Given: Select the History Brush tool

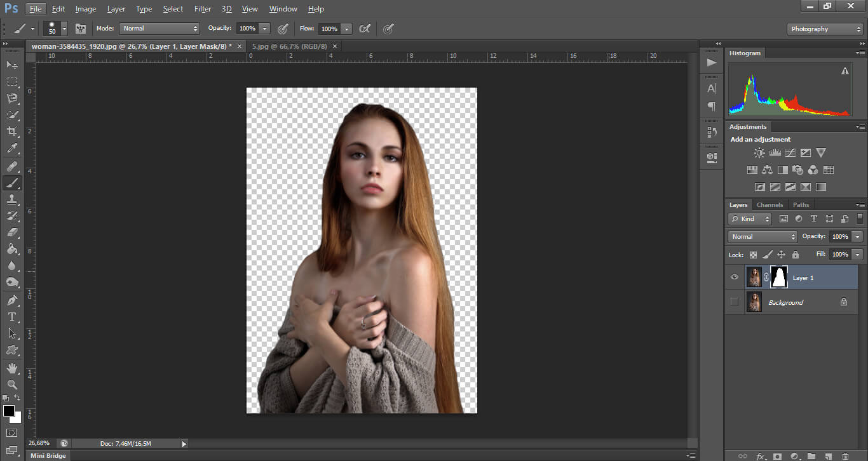Looking at the screenshot, I should tap(12, 216).
